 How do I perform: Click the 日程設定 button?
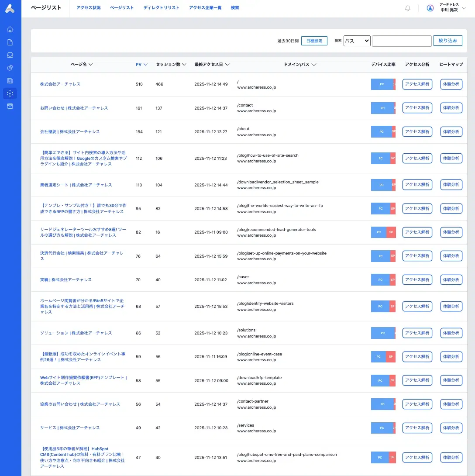pyautogui.click(x=314, y=41)
